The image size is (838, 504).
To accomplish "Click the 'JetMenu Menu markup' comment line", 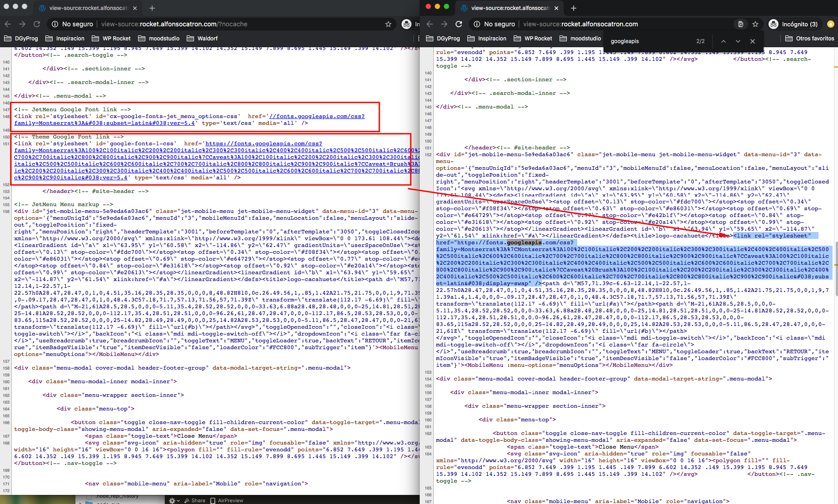I will [x=64, y=205].
